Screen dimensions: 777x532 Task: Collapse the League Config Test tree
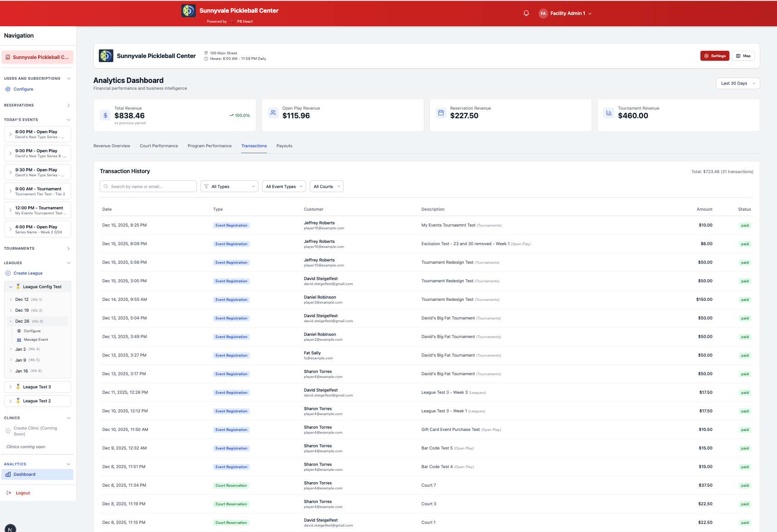pyautogui.click(x=11, y=287)
